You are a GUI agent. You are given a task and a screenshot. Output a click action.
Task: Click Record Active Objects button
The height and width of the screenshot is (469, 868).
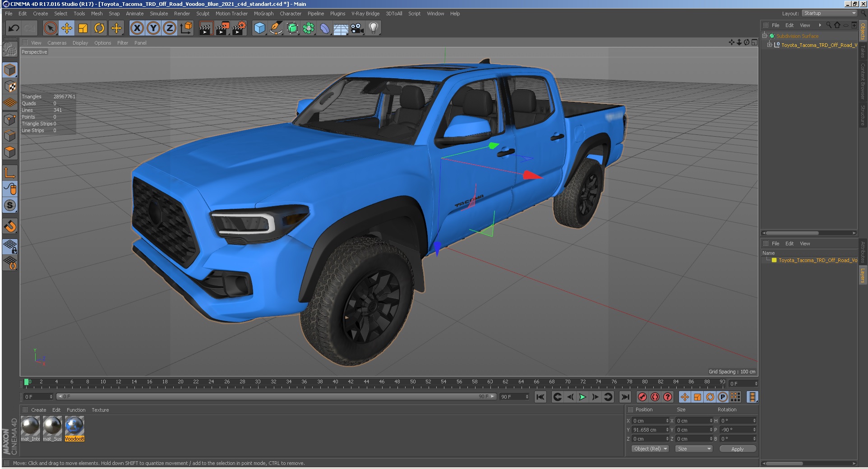coord(642,397)
